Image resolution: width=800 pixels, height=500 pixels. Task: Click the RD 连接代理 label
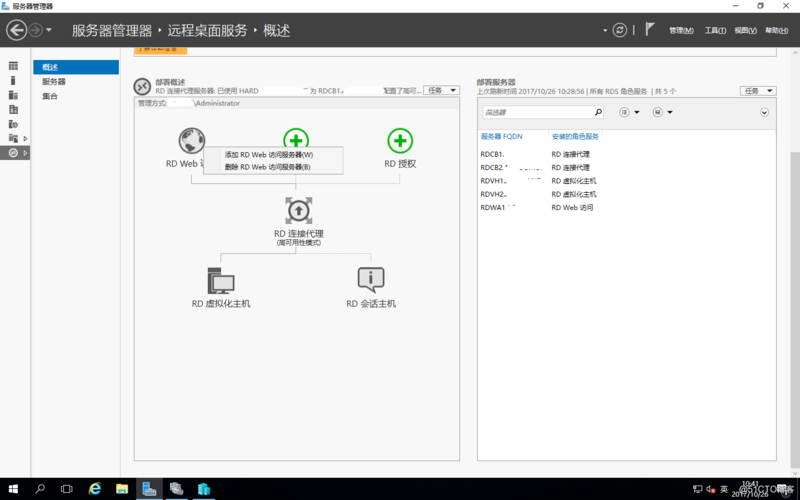click(298, 234)
